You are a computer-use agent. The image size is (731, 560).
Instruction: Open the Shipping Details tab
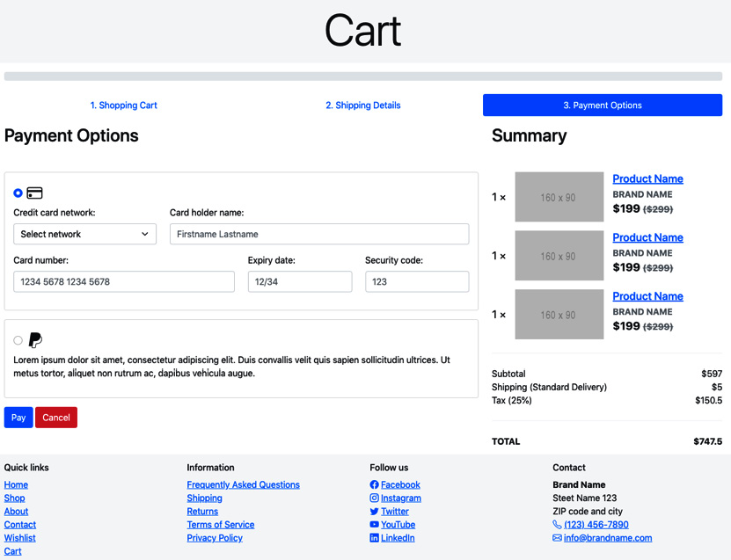coord(362,105)
